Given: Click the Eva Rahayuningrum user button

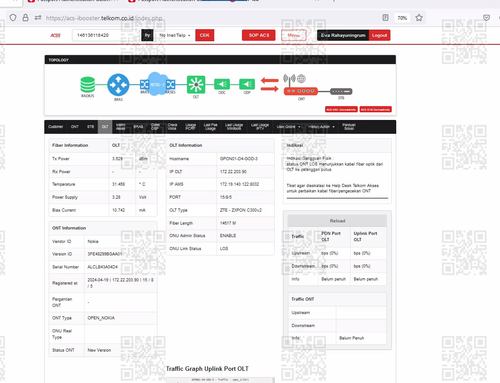Looking at the screenshot, I should pyautogui.click(x=343, y=35).
